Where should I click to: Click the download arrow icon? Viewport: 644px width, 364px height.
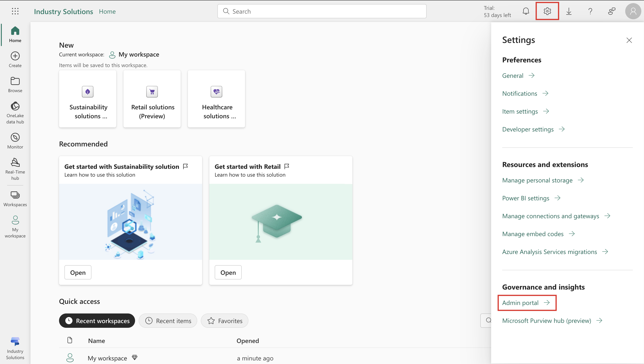(x=569, y=11)
